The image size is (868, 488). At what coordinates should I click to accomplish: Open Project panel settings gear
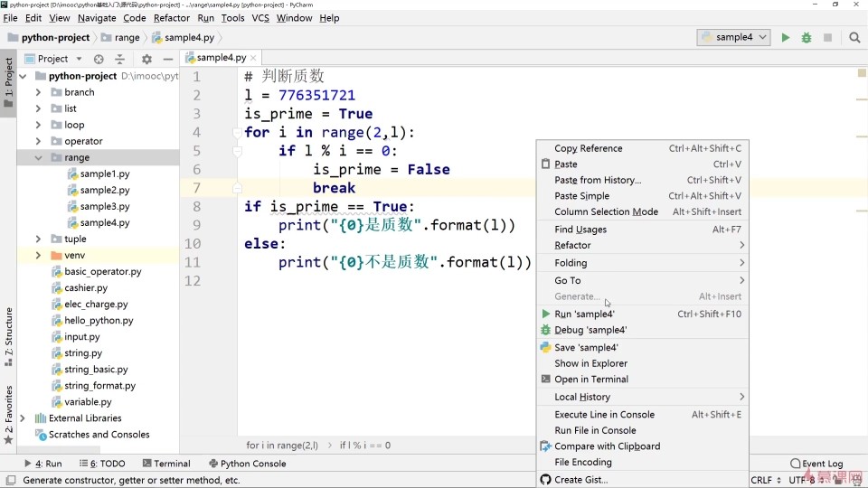click(146, 59)
